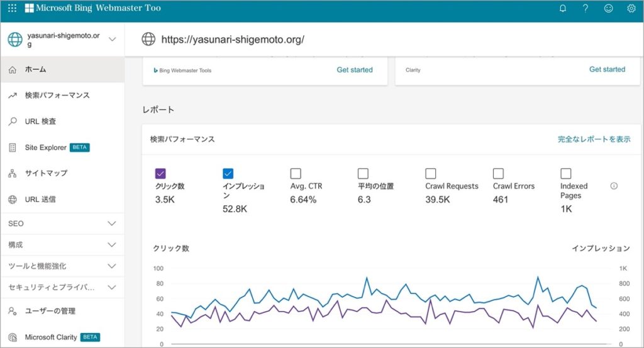
Task: Open Microsoft Clarity from sidebar
Action: [62, 337]
